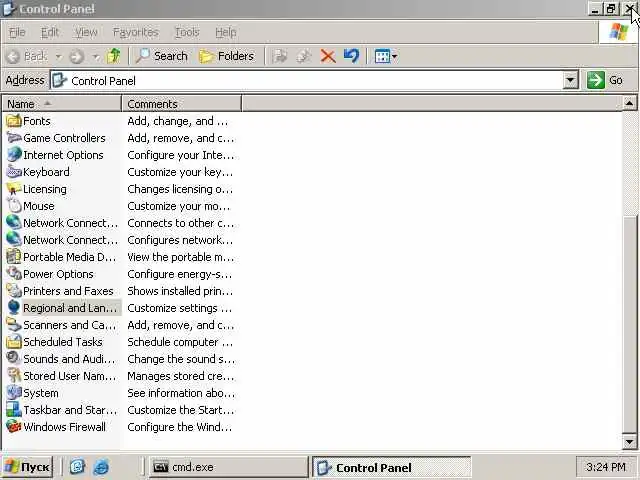640x480 pixels.
Task: Open the Пуск start button
Action: pos(27,467)
